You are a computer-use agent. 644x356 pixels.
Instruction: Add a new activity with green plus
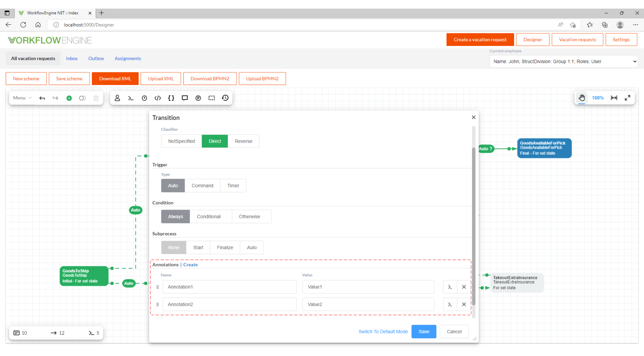pyautogui.click(x=69, y=98)
